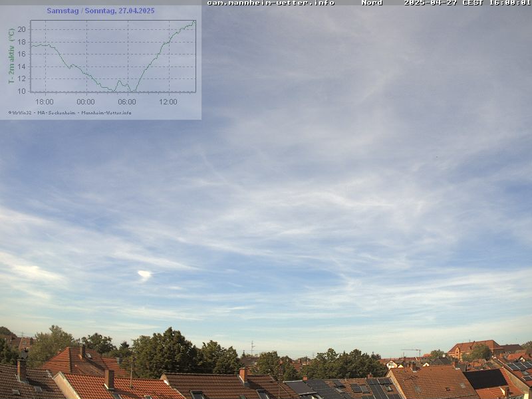Click the 10 degree value on y-axis
532x399 pixels.
(x=22, y=91)
